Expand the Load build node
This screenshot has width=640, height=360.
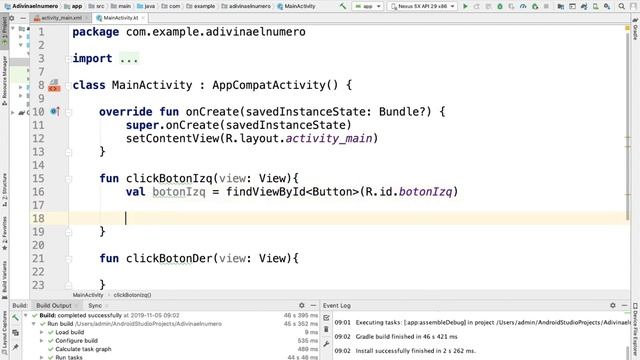pyautogui.click(x=42, y=332)
